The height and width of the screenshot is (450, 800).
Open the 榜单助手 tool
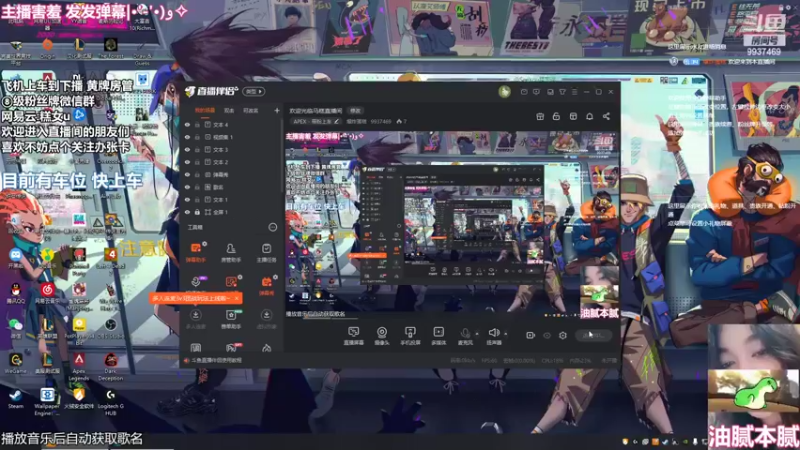click(231, 319)
